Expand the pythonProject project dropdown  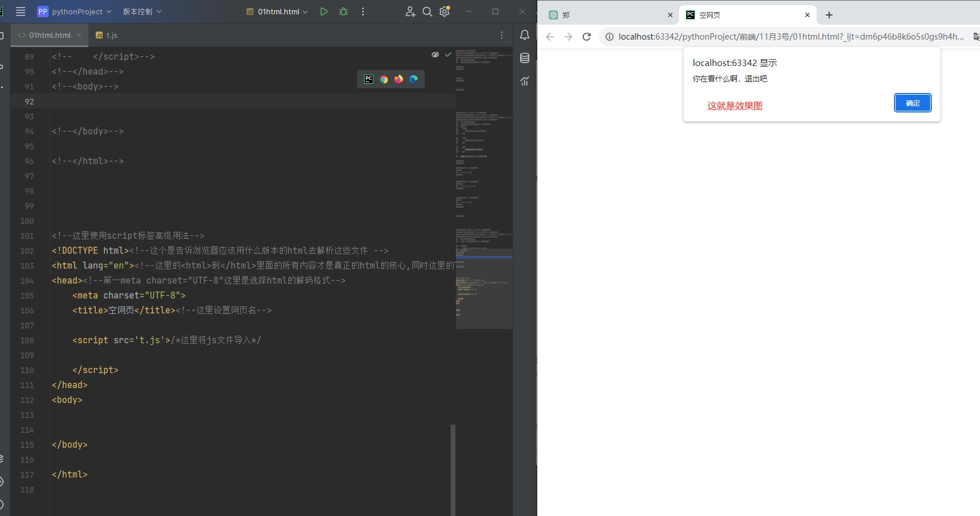point(75,11)
